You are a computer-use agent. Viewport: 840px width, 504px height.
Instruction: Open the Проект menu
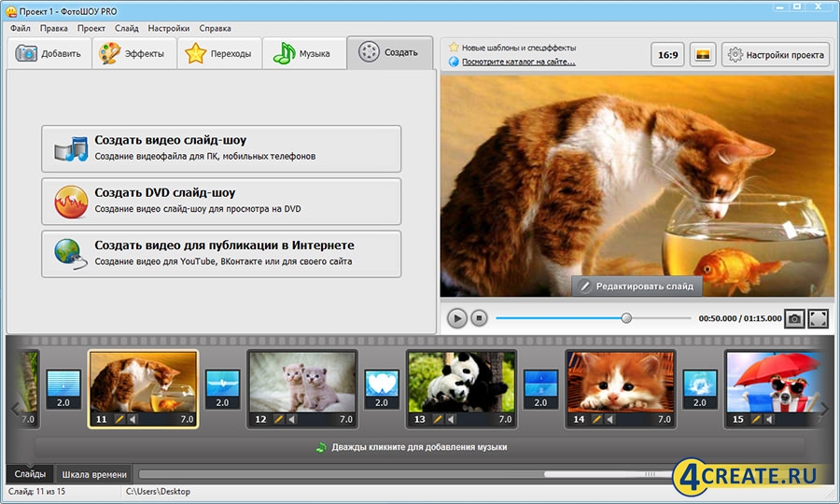(x=91, y=28)
